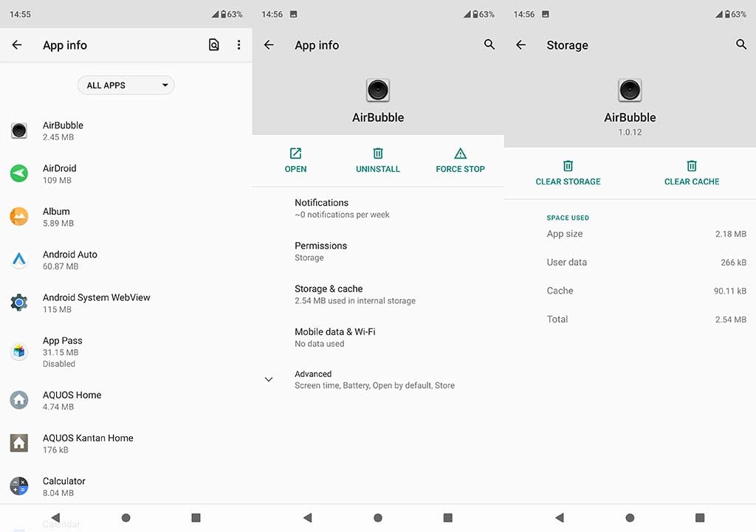Tap navigation Home circle under the app list
This screenshot has height=532, width=756.
[126, 517]
